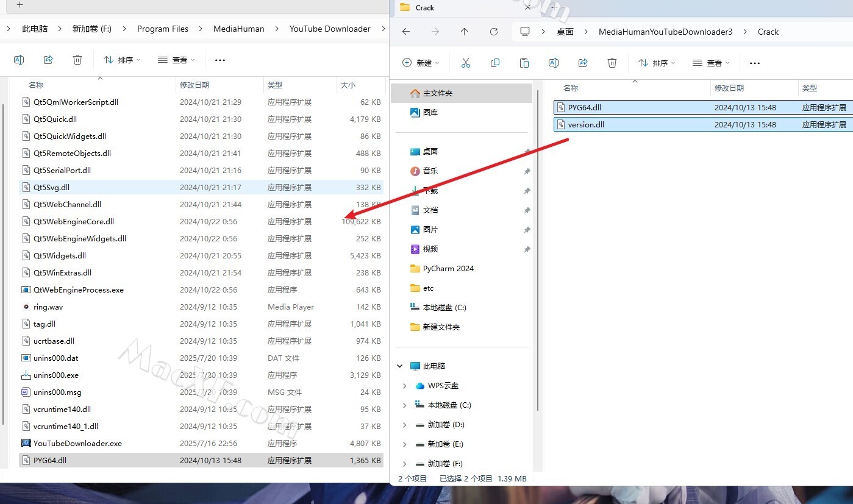The image size is (853, 504).
Task: Click Copy icon in Crack window toolbar
Action: [495, 63]
